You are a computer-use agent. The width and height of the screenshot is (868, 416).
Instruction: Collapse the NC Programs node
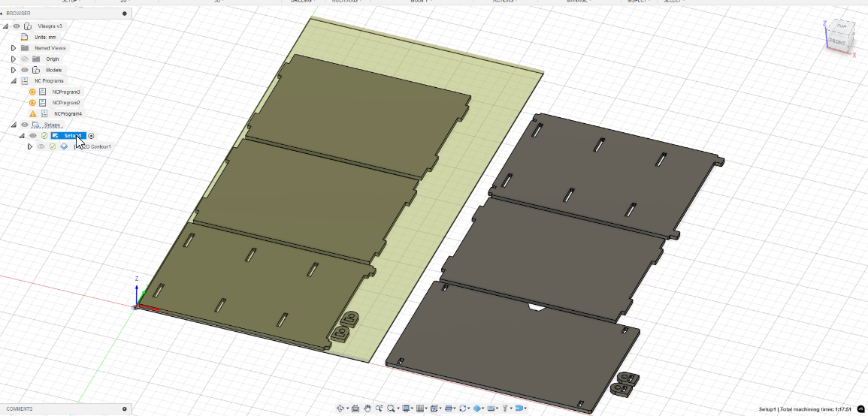[x=14, y=81]
